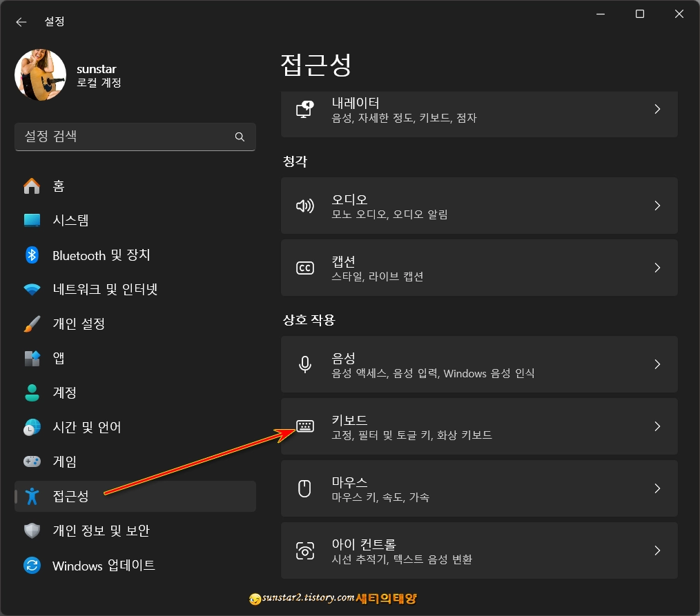The width and height of the screenshot is (700, 616).
Task: Click the 설정 검색 search field
Action: click(135, 137)
